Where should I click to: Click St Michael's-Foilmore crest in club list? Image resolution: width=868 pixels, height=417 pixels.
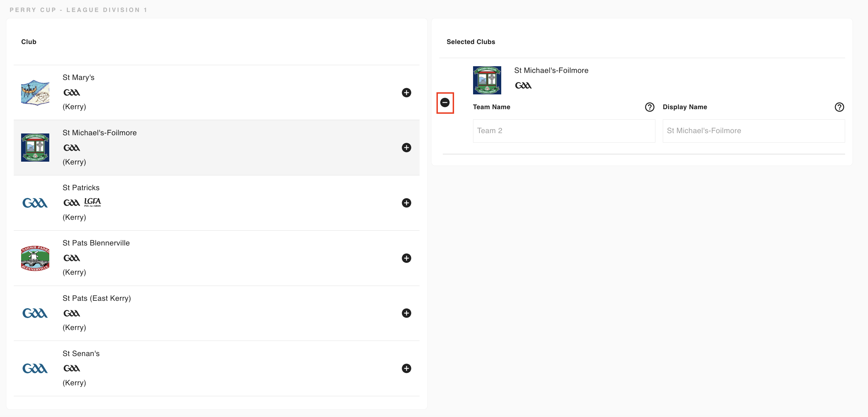pos(35,148)
